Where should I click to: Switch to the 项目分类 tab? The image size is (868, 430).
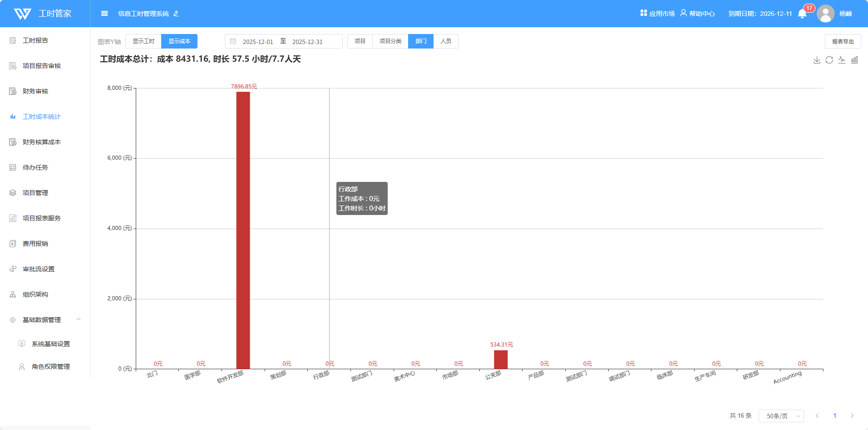pos(390,41)
